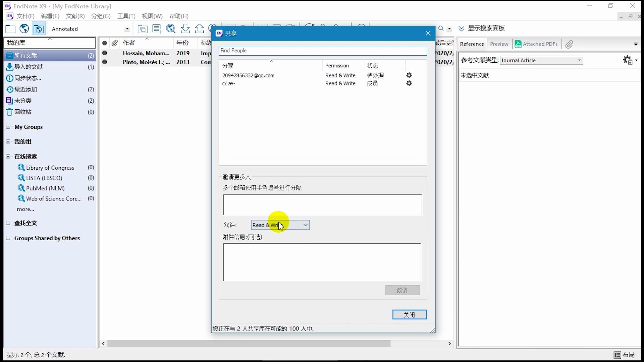Viewport: 644px width, 362px height.
Task: Open the Online Search magnifier-globe icon
Action: tap(171, 29)
